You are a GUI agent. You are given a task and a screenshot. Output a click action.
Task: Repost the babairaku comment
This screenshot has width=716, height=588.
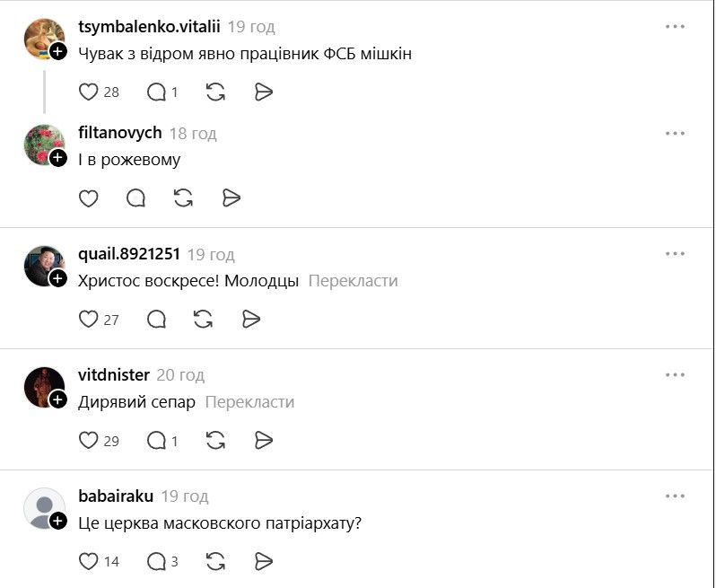pos(215,561)
